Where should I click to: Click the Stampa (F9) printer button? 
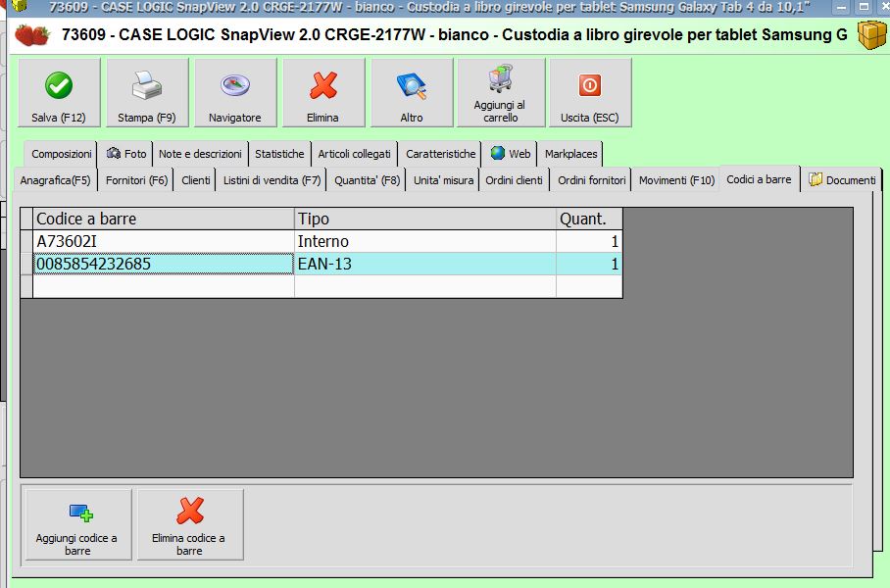click(147, 92)
